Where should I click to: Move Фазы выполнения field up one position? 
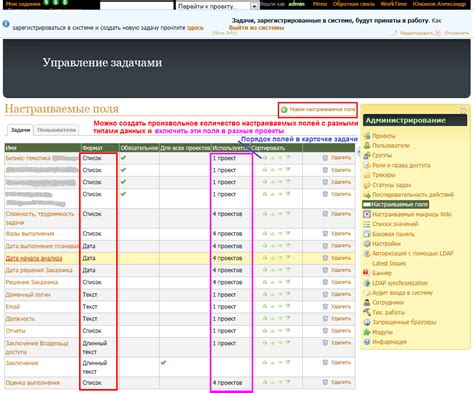point(273,233)
